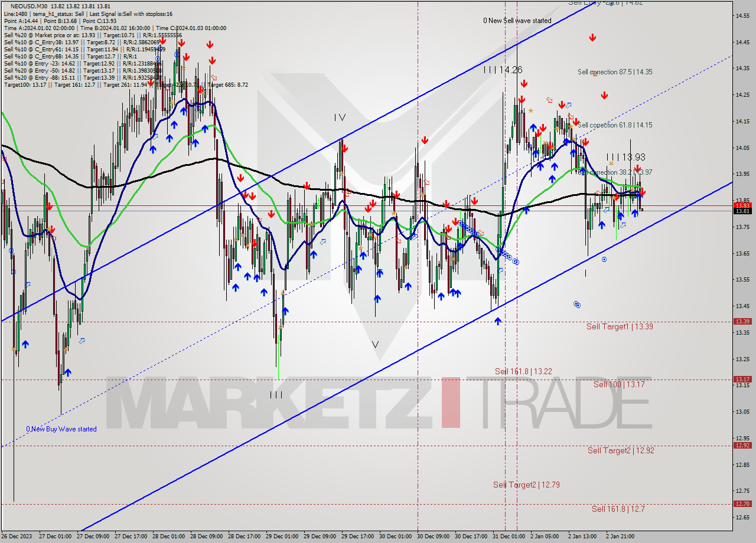Click the 'Sell 100 | 13.17' label
The width and height of the screenshot is (756, 543).
tap(619, 384)
